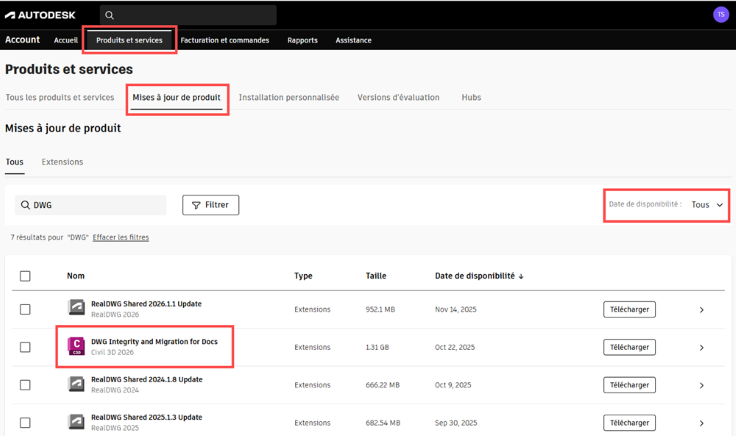Image resolution: width=736 pixels, height=436 pixels.
Task: Open the Hubs tab
Action: 471,97
